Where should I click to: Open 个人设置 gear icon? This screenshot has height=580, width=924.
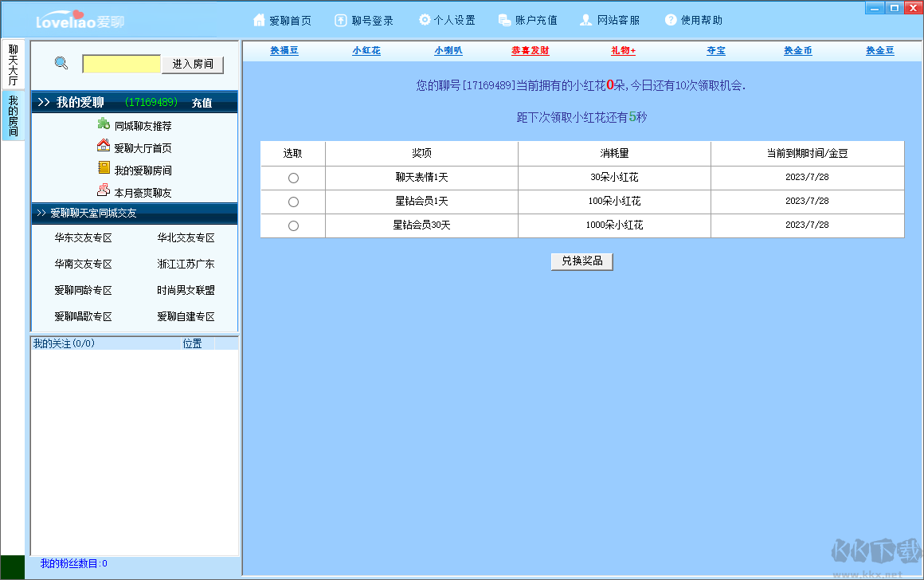[425, 20]
